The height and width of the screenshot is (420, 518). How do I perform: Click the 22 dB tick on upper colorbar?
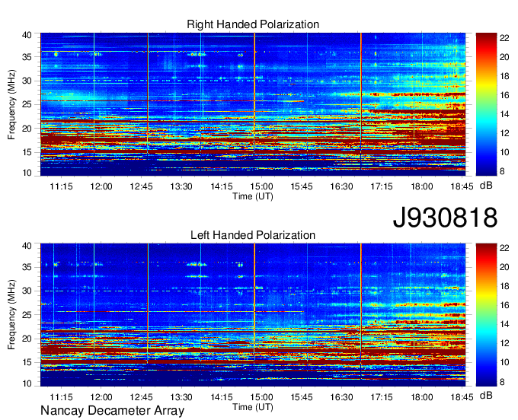pos(504,38)
